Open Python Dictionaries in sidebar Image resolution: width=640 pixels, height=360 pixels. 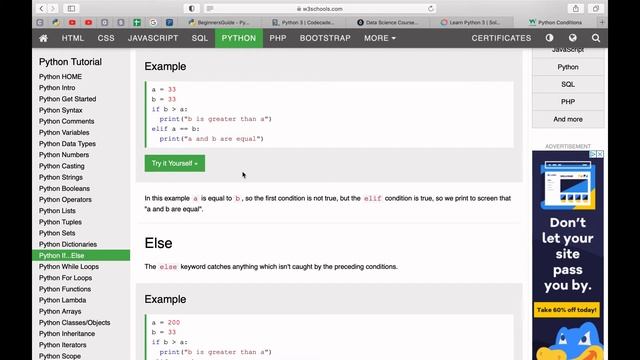click(68, 244)
